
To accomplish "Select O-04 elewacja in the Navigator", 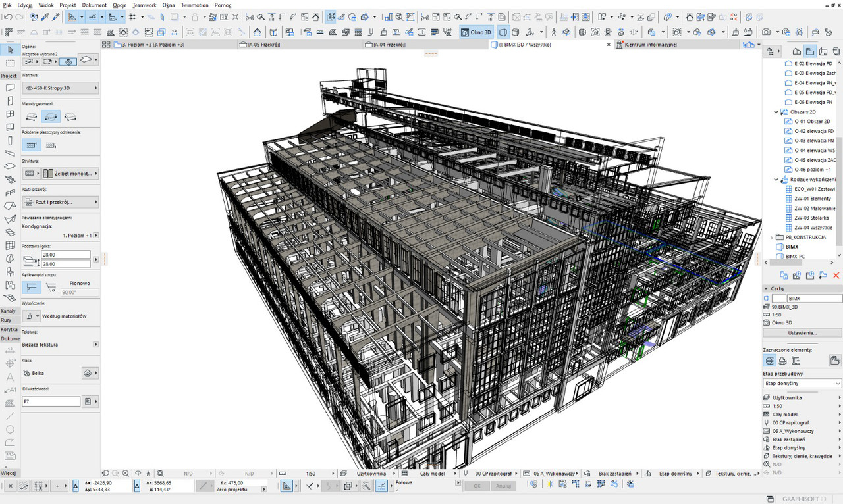I will click(811, 150).
